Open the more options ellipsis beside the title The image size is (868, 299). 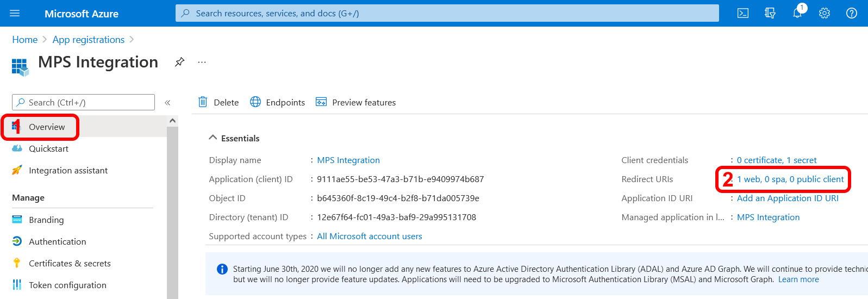tap(202, 62)
